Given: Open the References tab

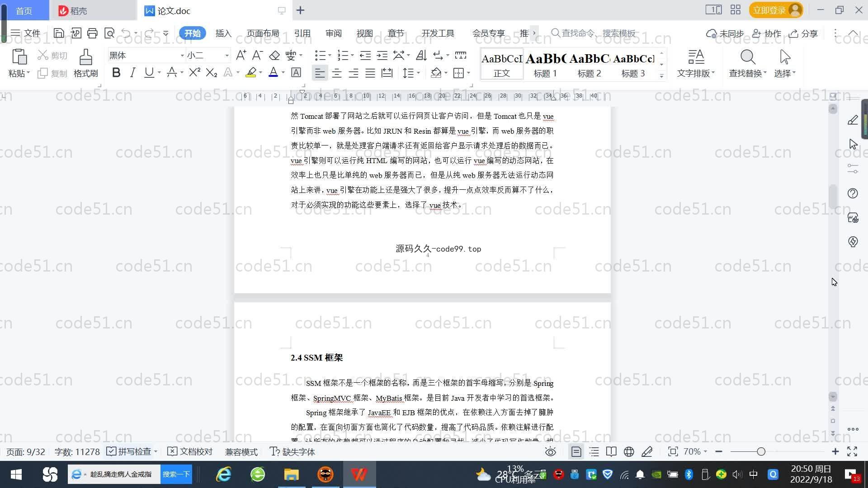Looking at the screenshot, I should 302,33.
